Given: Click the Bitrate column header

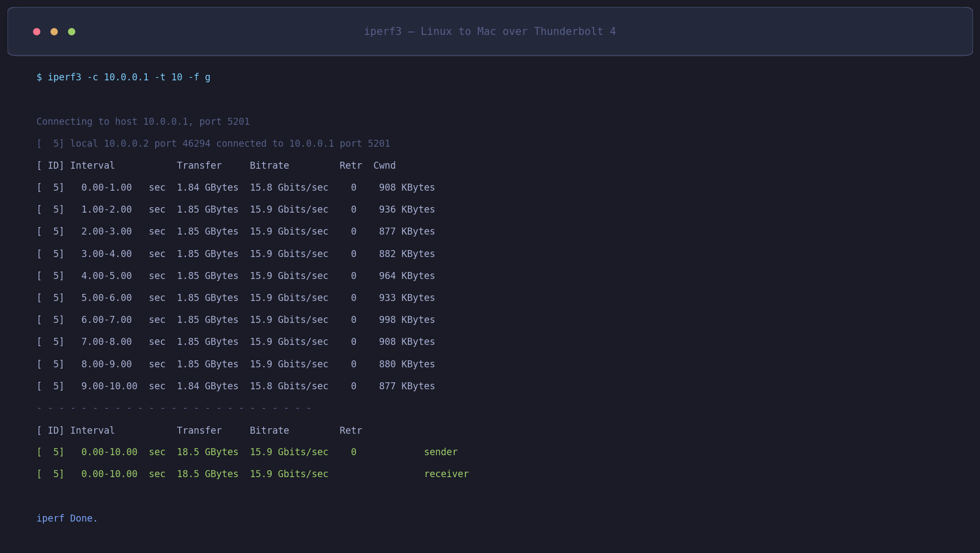Looking at the screenshot, I should pyautogui.click(x=269, y=165).
